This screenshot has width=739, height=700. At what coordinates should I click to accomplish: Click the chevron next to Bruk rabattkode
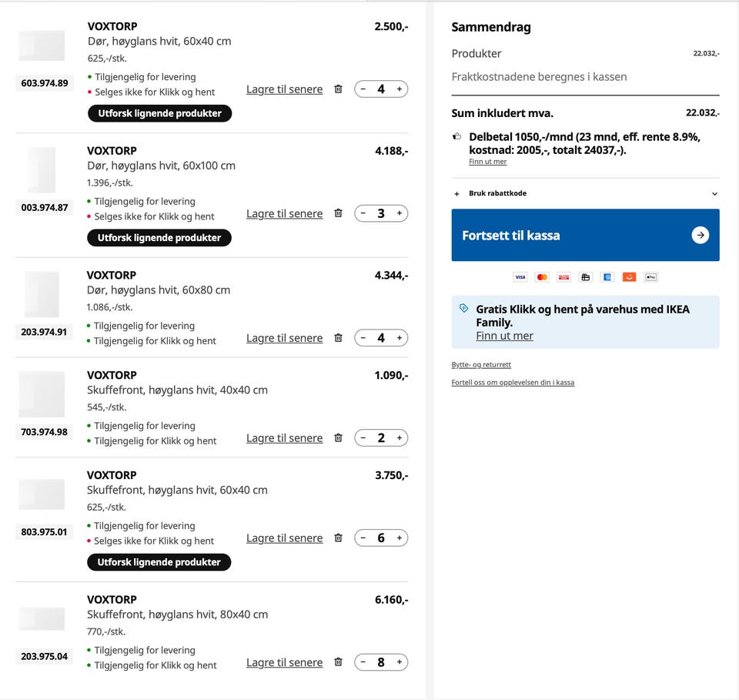(x=714, y=194)
